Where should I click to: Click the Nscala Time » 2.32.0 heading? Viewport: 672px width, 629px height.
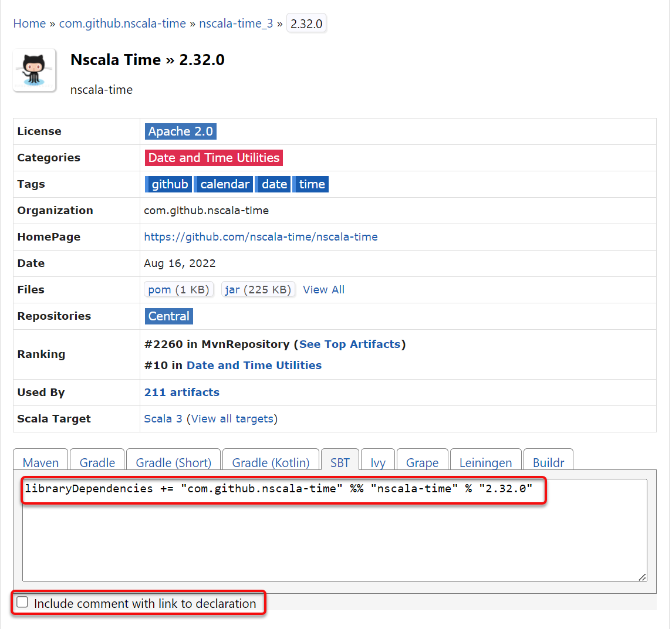(147, 60)
